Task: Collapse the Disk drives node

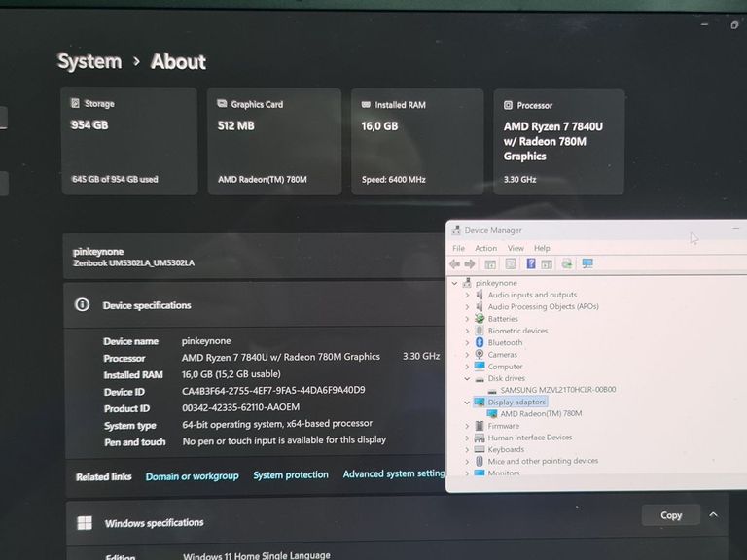Action: click(467, 378)
